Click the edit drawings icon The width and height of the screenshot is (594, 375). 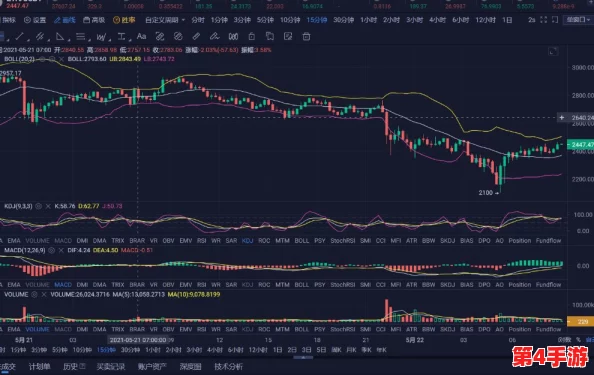(x=288, y=36)
